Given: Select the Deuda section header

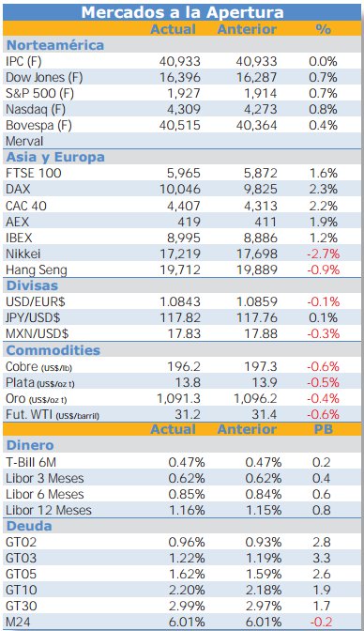Looking at the screenshot, I should point(29,526).
